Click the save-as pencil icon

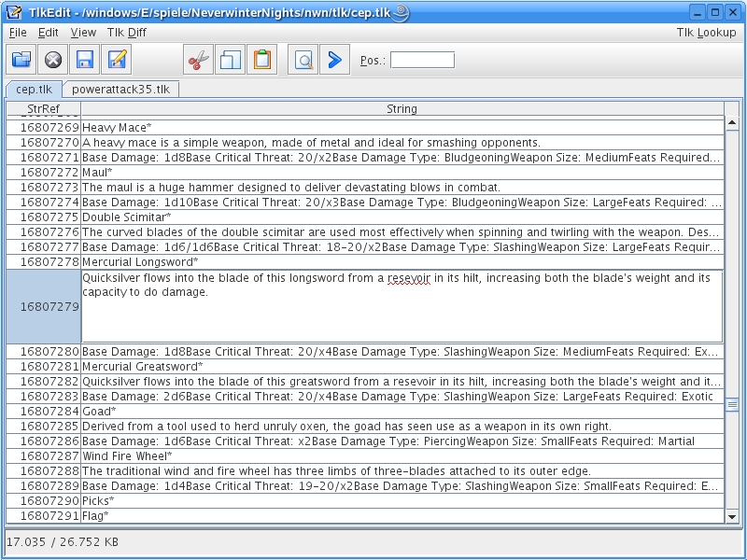[117, 61]
